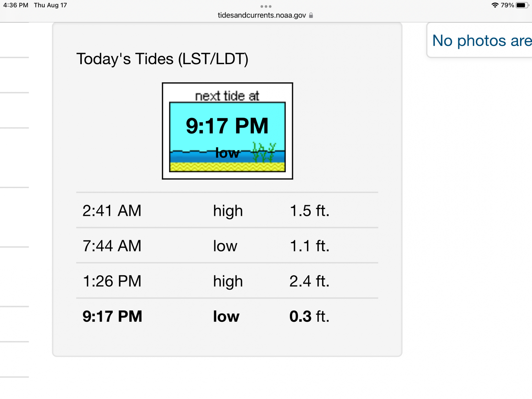Tap the seaweed graphic in tide image
Image resolution: width=532 pixels, height=399 pixels.
tap(264, 152)
